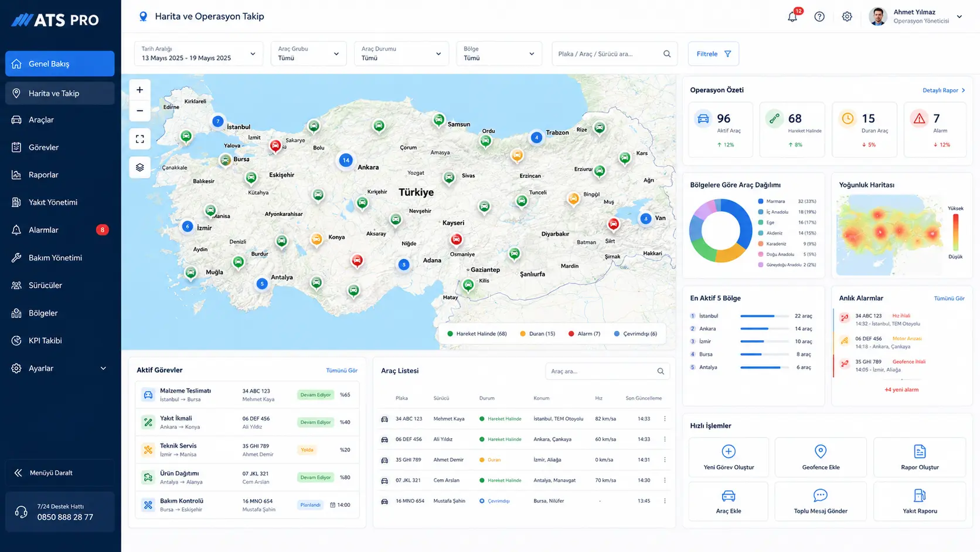The width and height of the screenshot is (980, 552).
Task: Open Alarmlar in the sidebar
Action: point(60,230)
